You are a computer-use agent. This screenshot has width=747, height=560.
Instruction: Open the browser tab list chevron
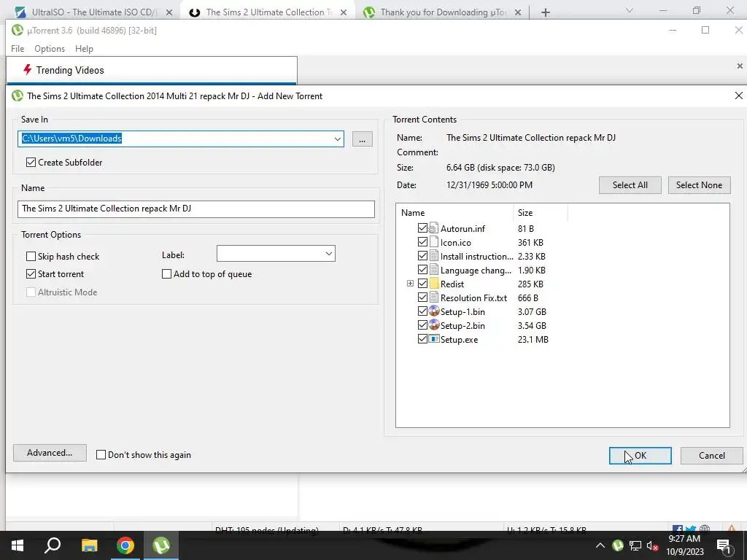pos(629,10)
